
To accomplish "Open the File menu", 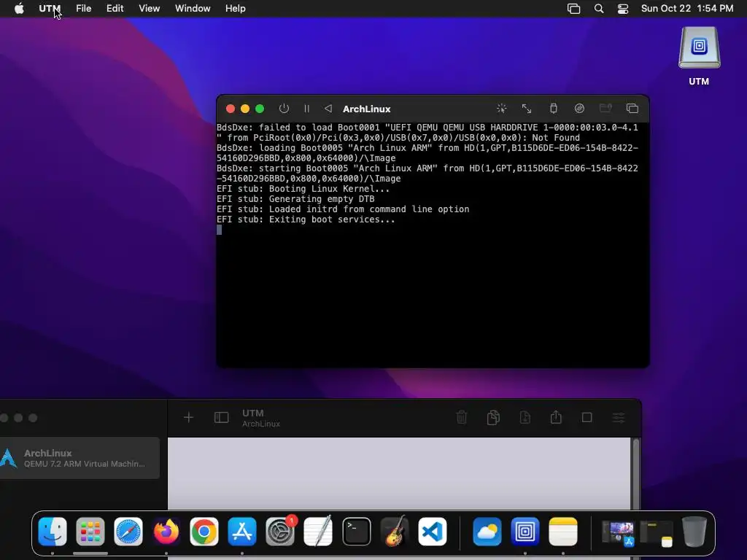I will [x=83, y=9].
